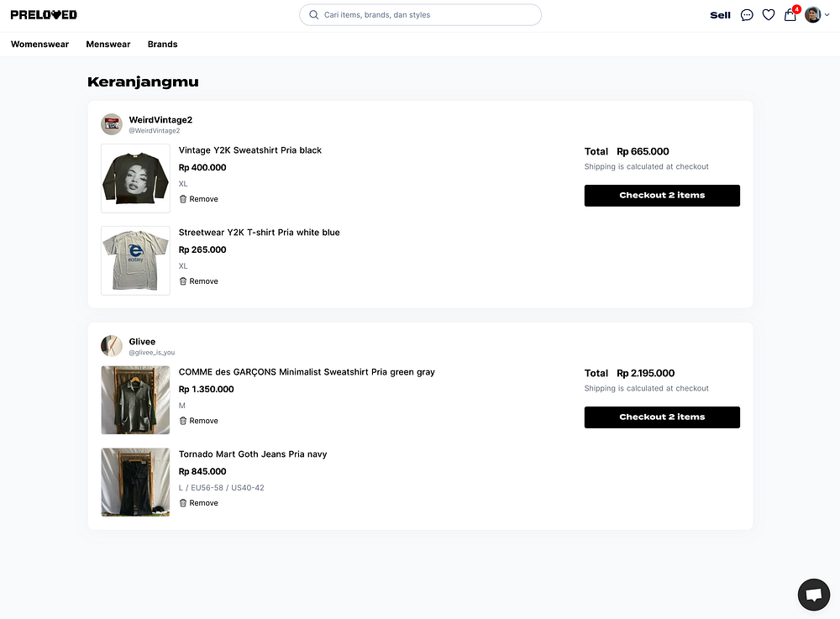Remove the Vintage Y2K Sweatshirt from cart
Image resolution: width=840 pixels, height=619 pixels.
[x=198, y=199]
